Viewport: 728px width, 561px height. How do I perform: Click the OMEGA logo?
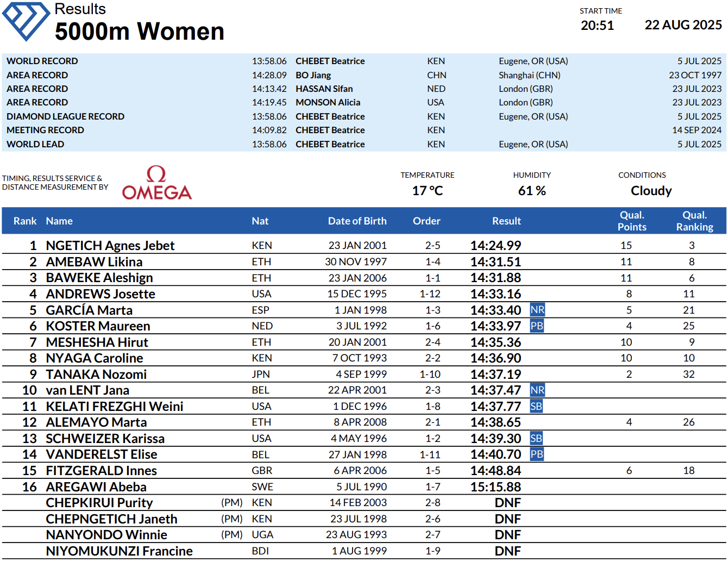coord(156,184)
